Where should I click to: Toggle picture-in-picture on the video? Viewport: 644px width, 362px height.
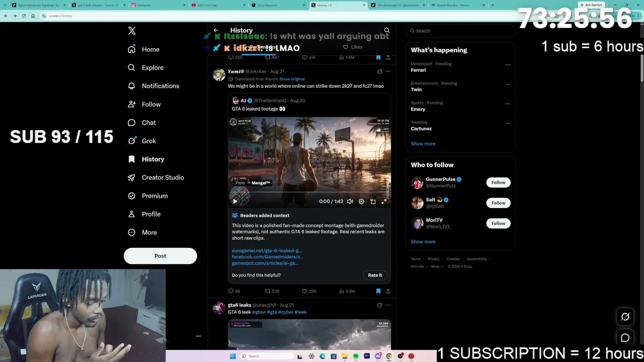click(373, 201)
